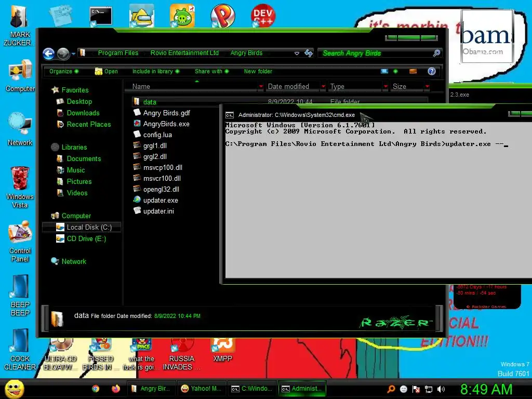Open the Type column filter dropdown
This screenshot has width=532, height=399.
tap(386, 87)
